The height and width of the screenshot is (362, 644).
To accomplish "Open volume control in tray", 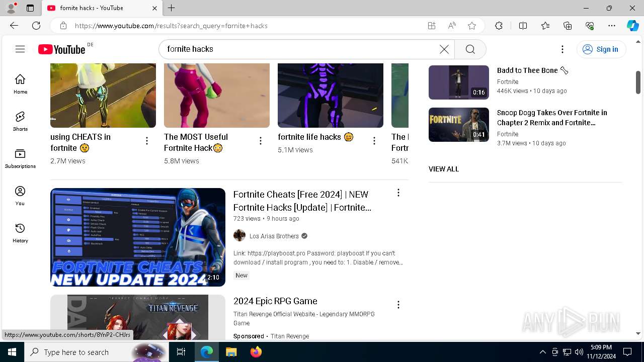I will [579, 352].
